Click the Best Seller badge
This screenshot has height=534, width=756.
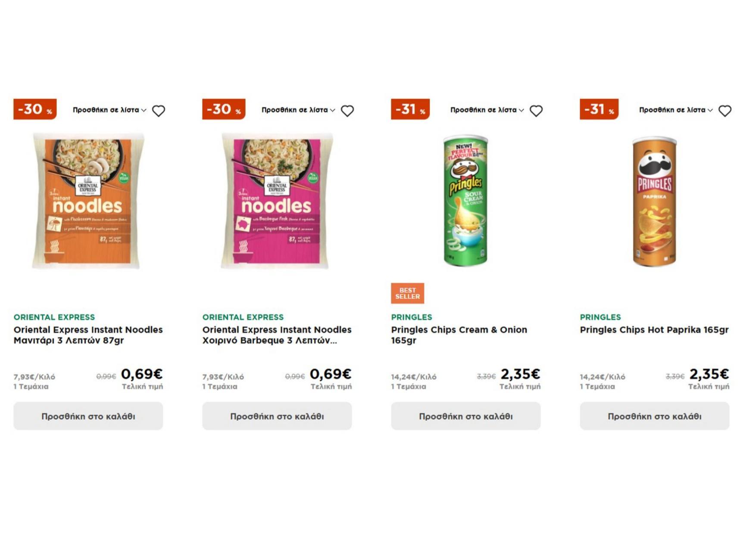pos(407,293)
